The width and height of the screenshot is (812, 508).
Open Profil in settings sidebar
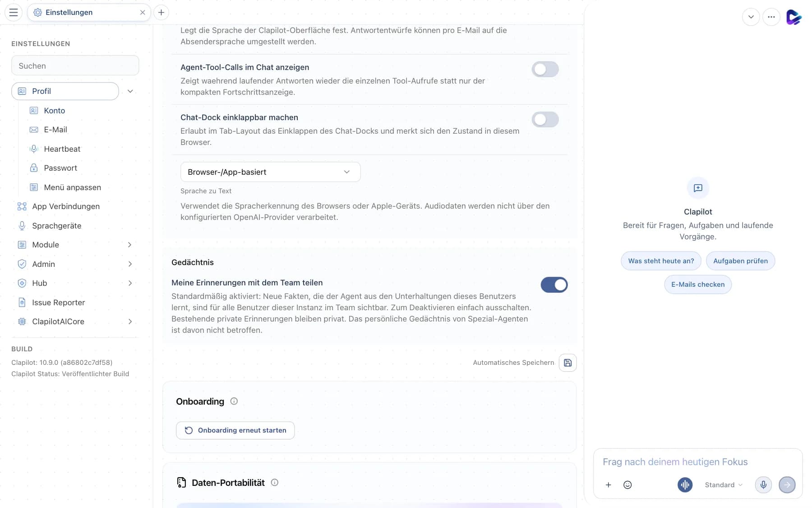point(65,91)
